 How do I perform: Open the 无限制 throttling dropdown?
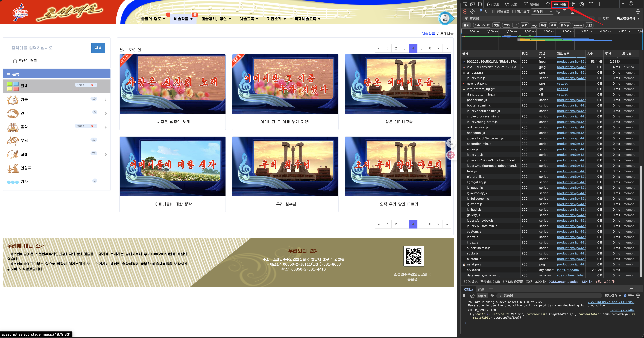pyautogui.click(x=542, y=11)
